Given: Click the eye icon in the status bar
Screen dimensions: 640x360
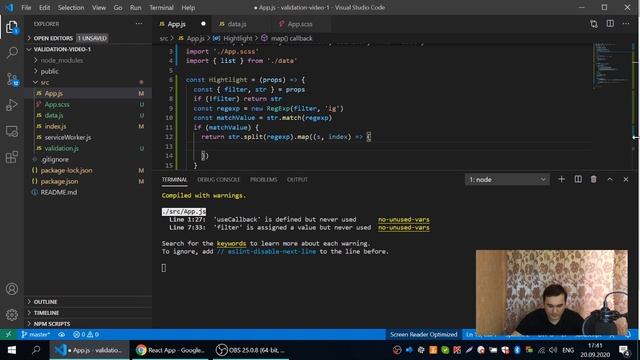Looking at the screenshot, I should [x=61, y=334].
